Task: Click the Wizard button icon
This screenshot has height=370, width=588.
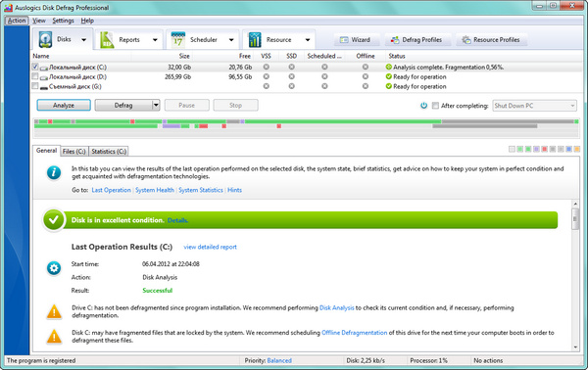Action: pos(344,40)
